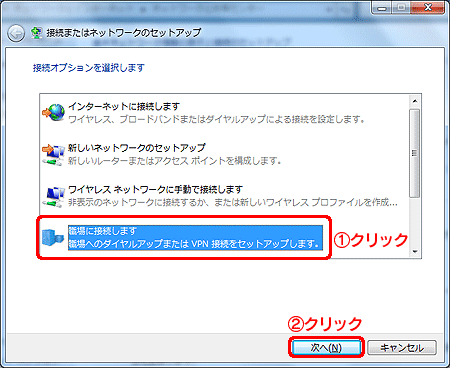The height and width of the screenshot is (368, 450).
Task: Click the back arrow button
Action: click(16, 33)
